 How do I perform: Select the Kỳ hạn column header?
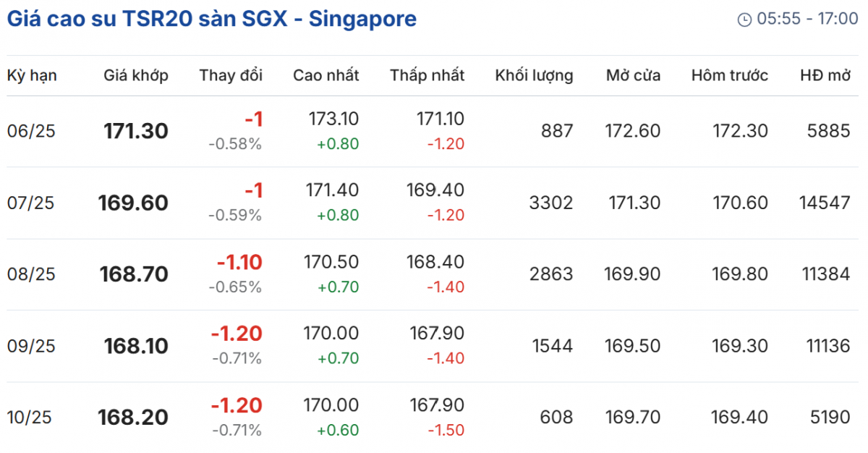click(x=32, y=75)
